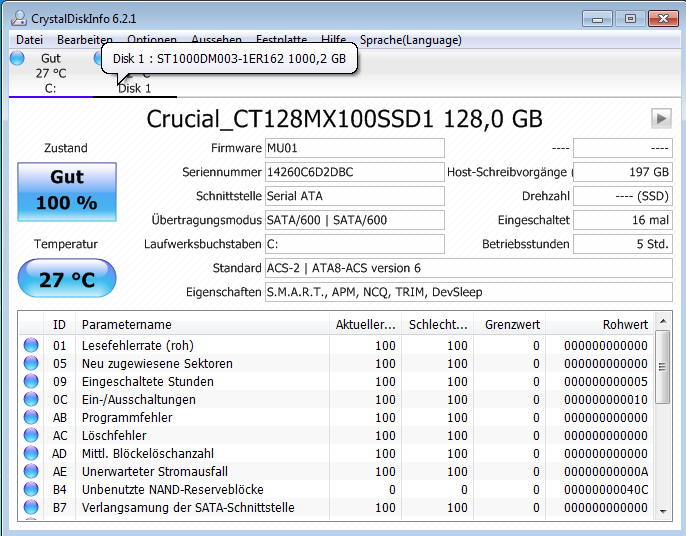The height and width of the screenshot is (536, 686).
Task: Select the Unbenutzte NAND-Reserveblöcke row text
Action: click(x=172, y=489)
